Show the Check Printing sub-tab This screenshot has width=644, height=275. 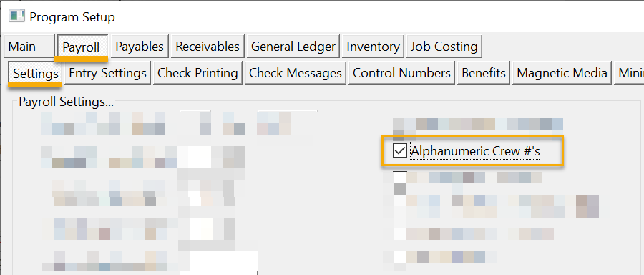coord(197,73)
